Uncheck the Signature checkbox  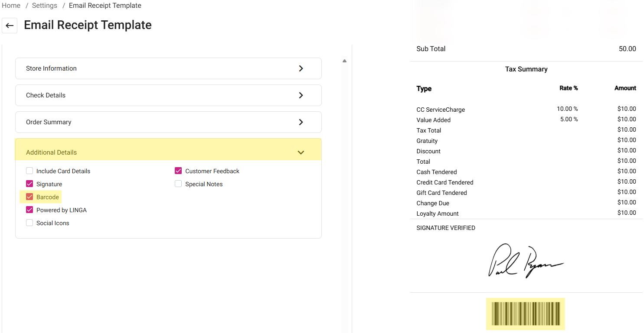(29, 184)
